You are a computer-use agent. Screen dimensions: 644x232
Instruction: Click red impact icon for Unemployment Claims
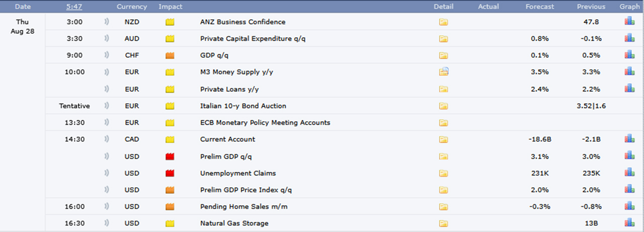170,173
